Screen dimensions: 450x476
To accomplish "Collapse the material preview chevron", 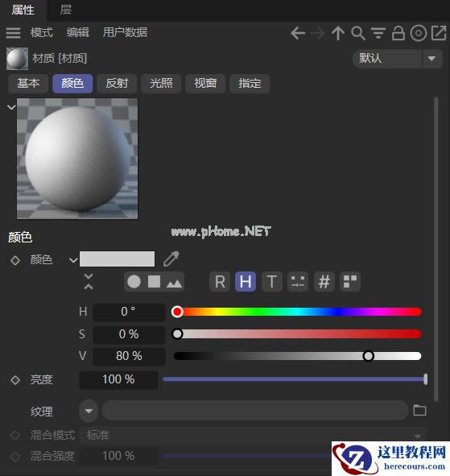I will pyautogui.click(x=11, y=107).
